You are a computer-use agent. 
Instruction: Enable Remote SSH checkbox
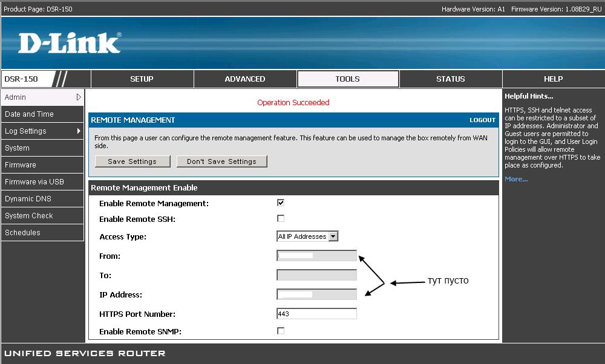pyautogui.click(x=281, y=218)
